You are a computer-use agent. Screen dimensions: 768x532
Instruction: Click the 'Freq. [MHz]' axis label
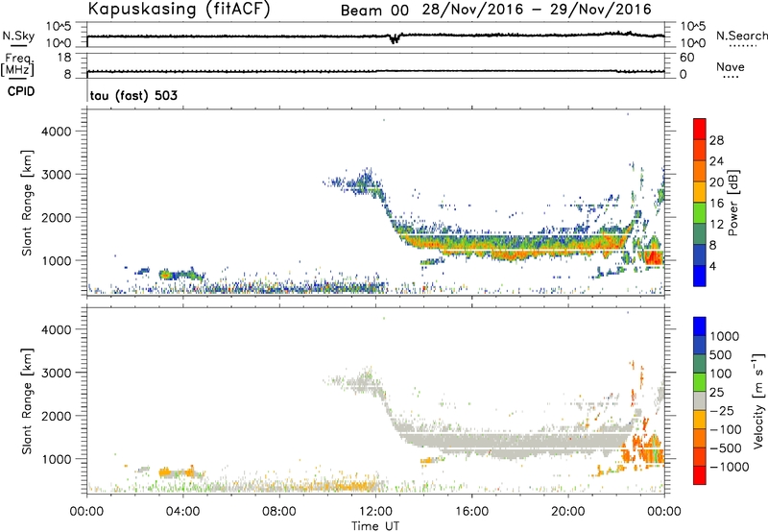pos(18,65)
